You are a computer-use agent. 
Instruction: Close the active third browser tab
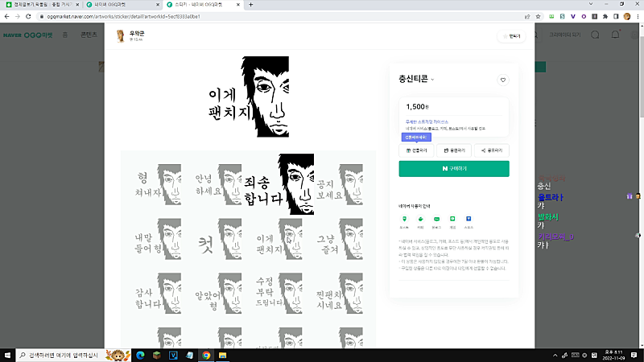[x=237, y=5]
